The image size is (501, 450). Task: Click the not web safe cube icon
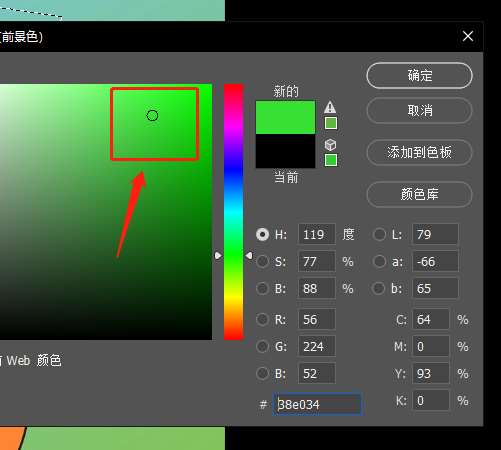click(x=330, y=145)
